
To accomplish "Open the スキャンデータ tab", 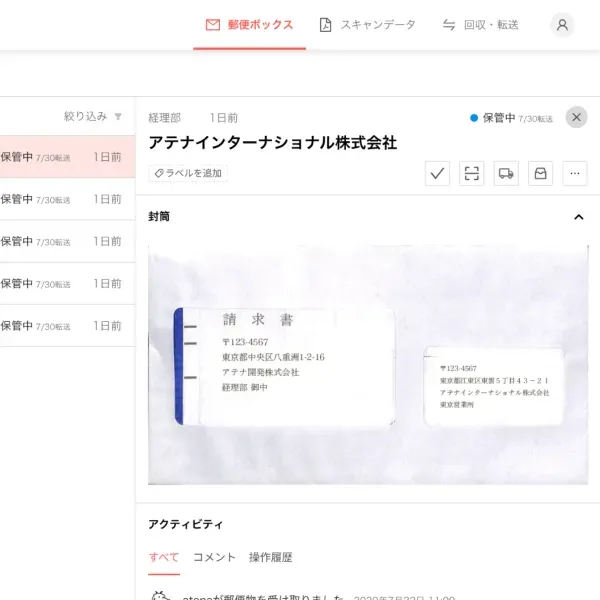I will click(367, 25).
